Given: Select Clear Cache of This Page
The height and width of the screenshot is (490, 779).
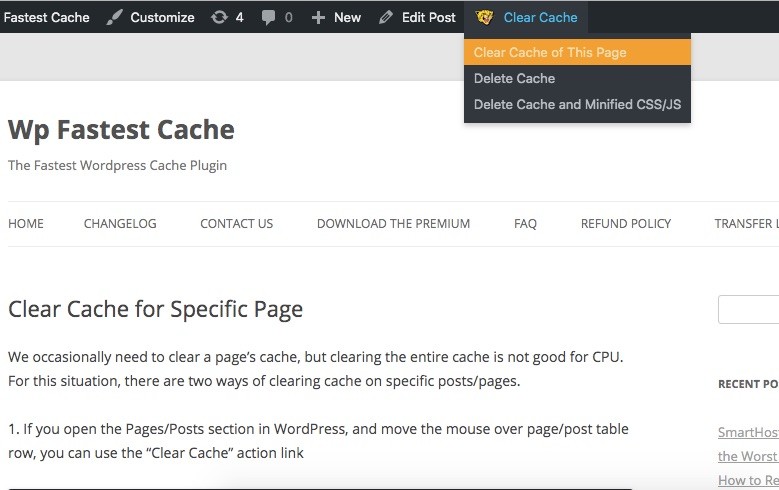Looking at the screenshot, I should point(550,52).
